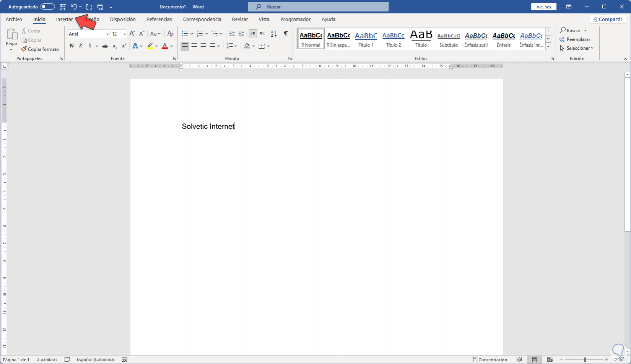Open the Read Mode view in status bar
This screenshot has height=364, width=631.
(x=519, y=359)
